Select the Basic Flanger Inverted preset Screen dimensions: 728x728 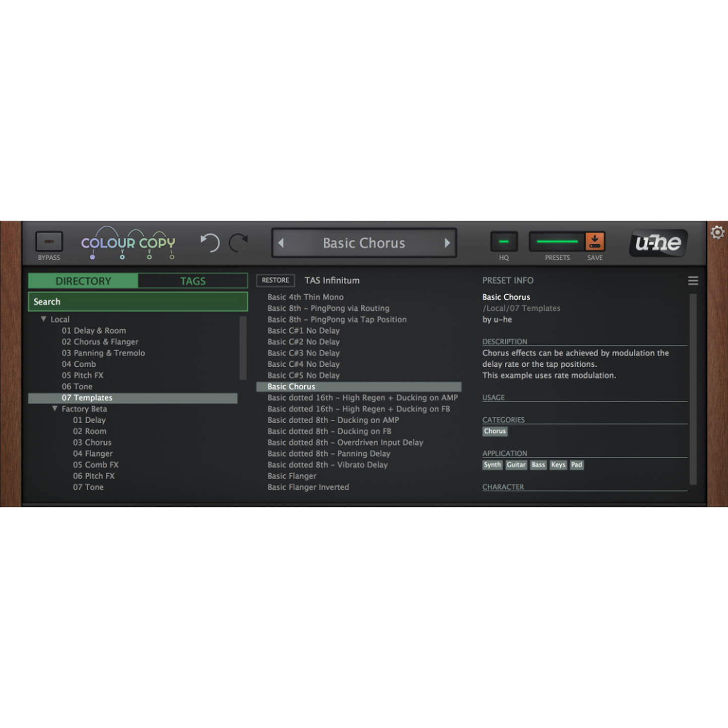308,487
